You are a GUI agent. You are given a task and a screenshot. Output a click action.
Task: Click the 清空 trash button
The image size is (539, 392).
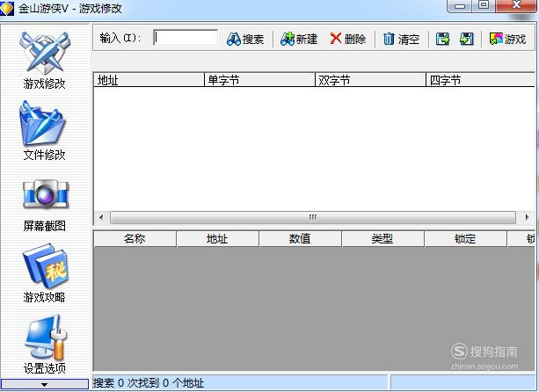point(401,39)
